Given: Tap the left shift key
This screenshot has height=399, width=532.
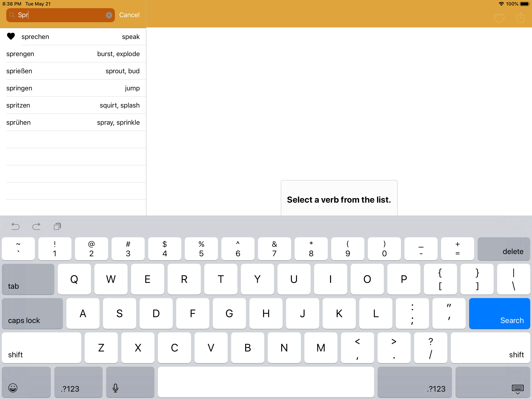Looking at the screenshot, I should pos(41,348).
